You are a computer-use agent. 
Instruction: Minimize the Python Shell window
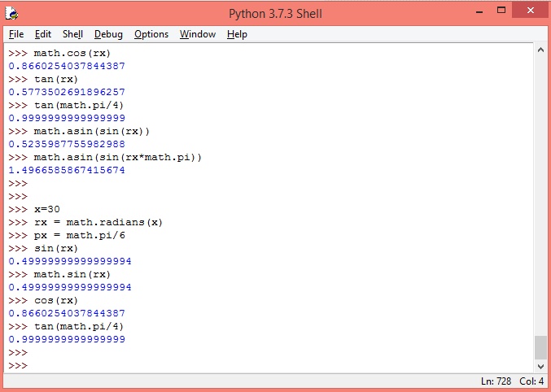479,11
